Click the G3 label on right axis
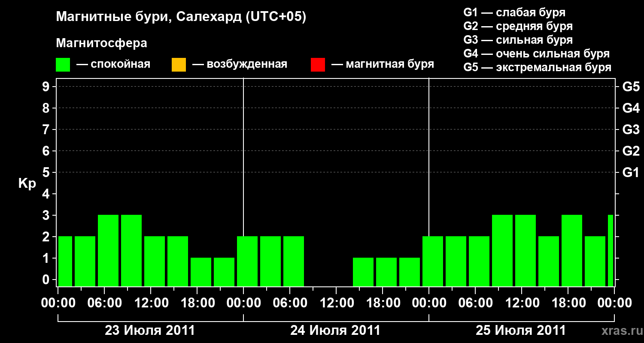Screen dimensions: 644x343 tap(631, 129)
